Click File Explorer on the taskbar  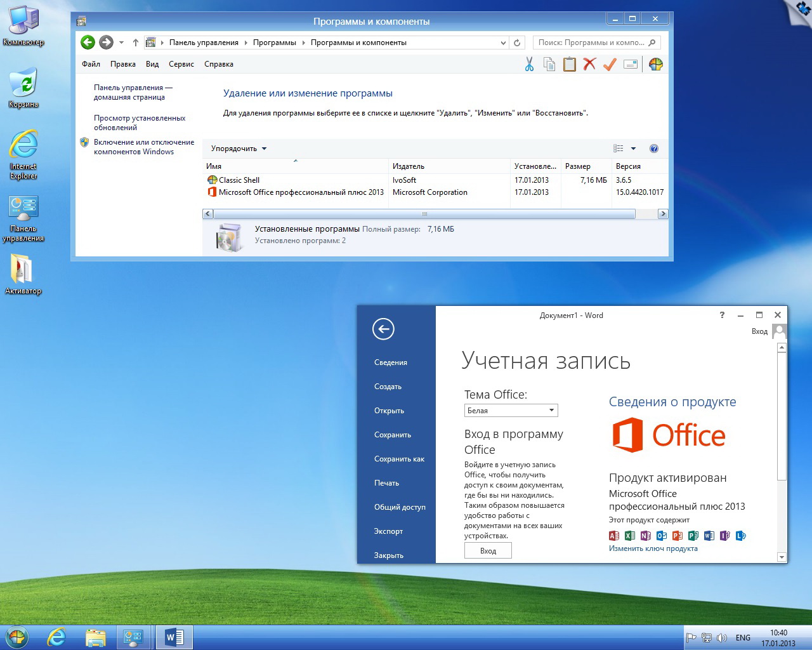pyautogui.click(x=96, y=637)
